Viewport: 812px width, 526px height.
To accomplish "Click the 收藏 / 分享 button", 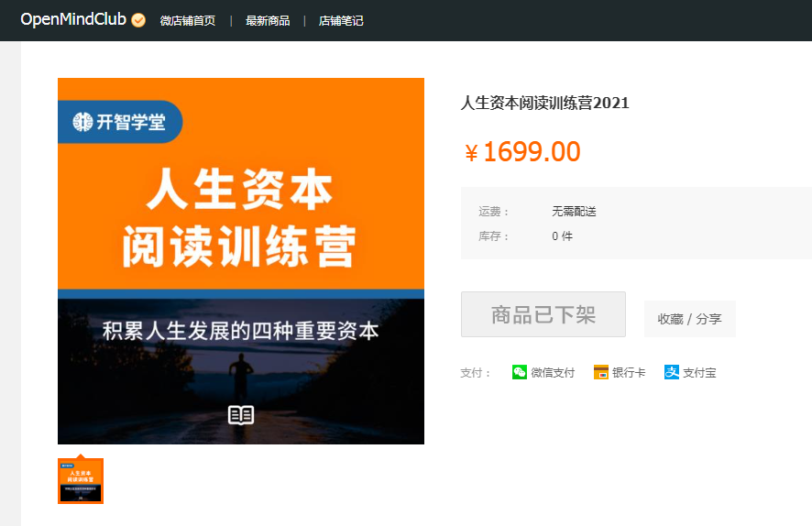I will (689, 319).
